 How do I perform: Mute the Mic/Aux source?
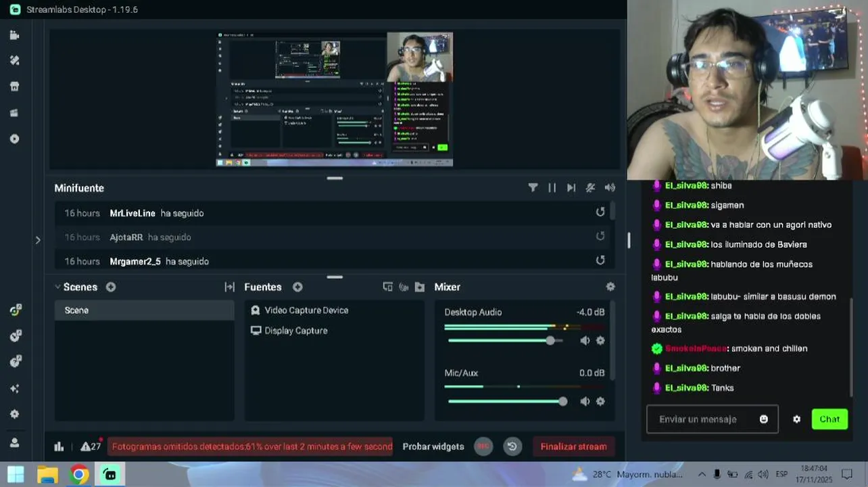(x=585, y=402)
